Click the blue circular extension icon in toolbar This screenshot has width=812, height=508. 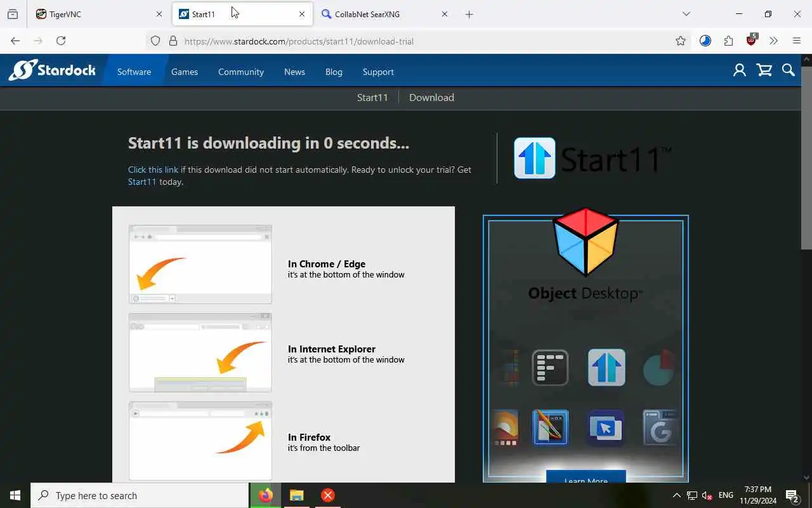pos(705,41)
